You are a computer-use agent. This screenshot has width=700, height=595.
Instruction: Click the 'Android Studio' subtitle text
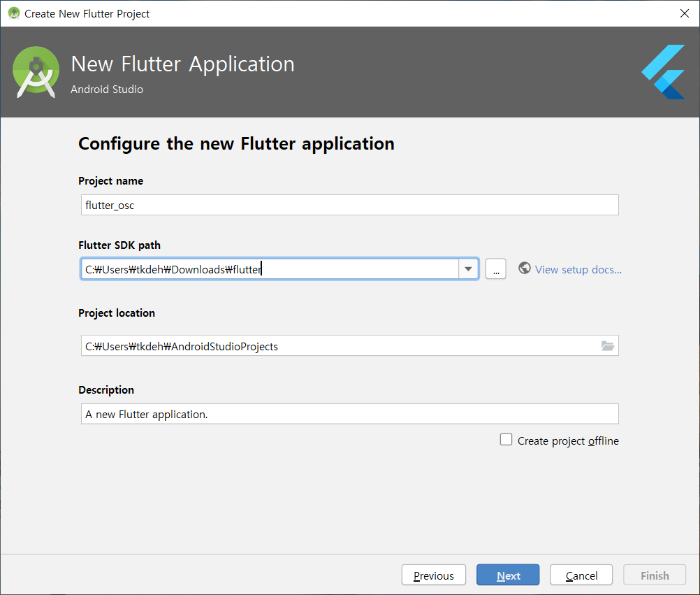coord(107,89)
